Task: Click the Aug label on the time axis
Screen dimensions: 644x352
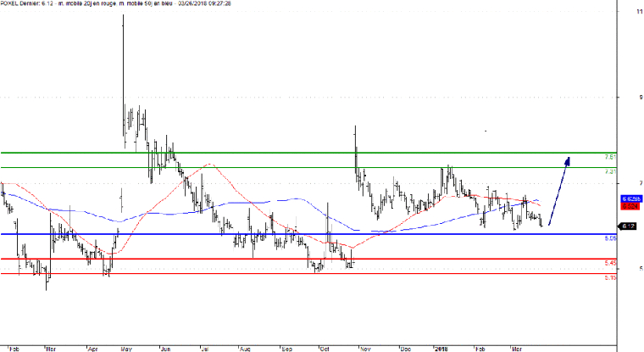Action: point(245,349)
